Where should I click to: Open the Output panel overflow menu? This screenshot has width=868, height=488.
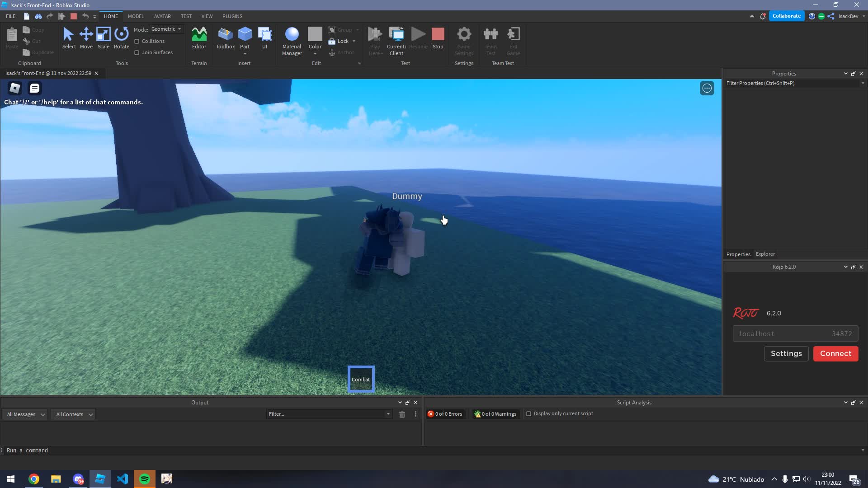click(415, 414)
